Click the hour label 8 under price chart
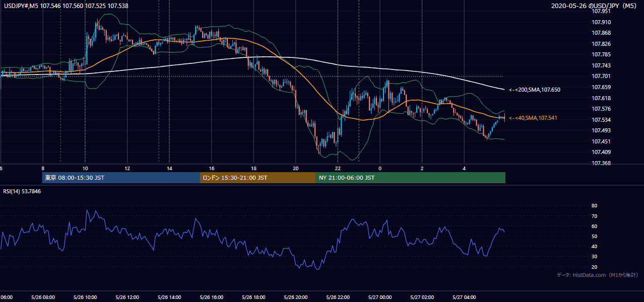The image size is (644, 302). (x=43, y=169)
